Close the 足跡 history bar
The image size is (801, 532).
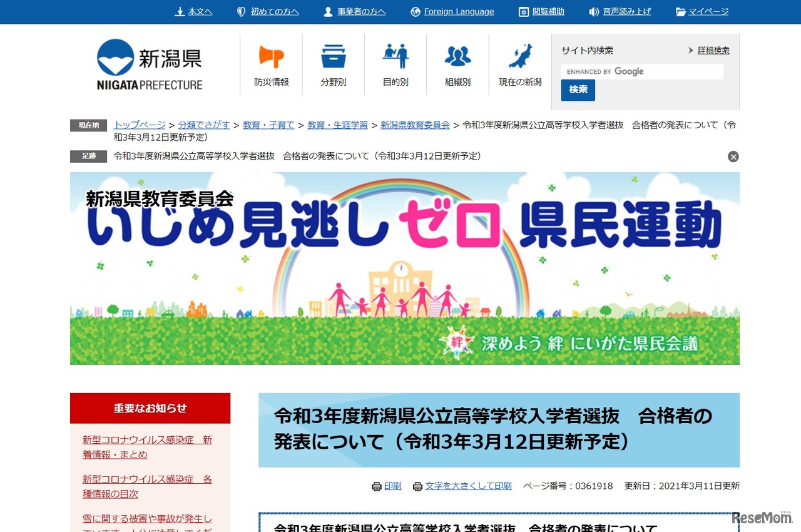tap(733, 156)
